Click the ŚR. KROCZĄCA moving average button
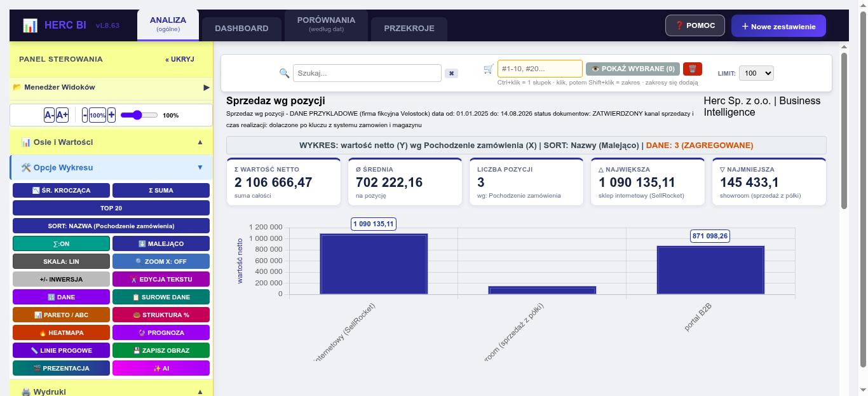The width and height of the screenshot is (868, 396). 61,190
